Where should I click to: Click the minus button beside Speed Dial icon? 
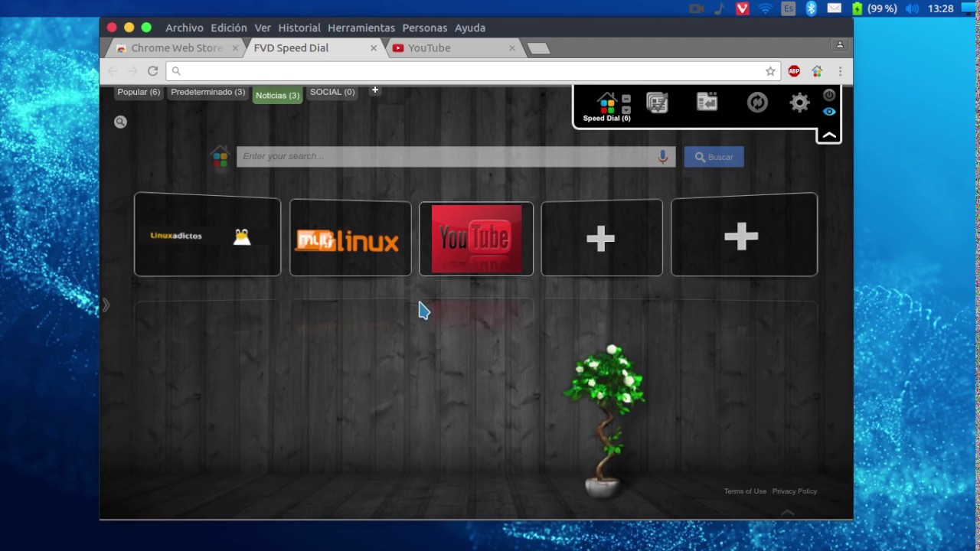click(x=626, y=99)
